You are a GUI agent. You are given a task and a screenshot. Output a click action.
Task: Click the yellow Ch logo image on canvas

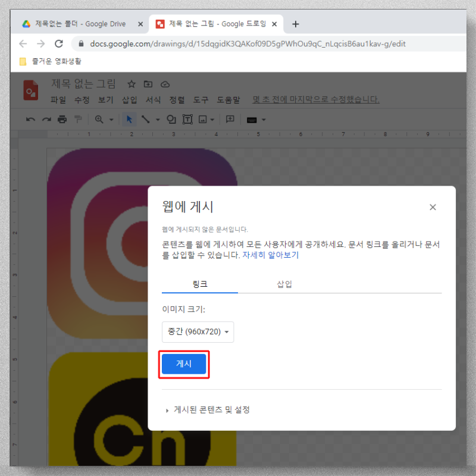(99, 409)
